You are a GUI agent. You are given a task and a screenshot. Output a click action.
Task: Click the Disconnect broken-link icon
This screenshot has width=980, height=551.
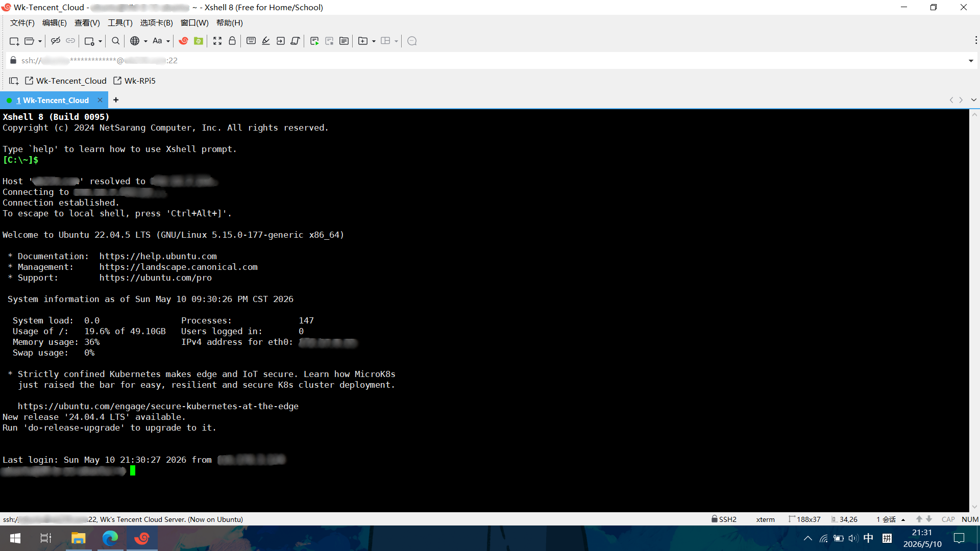[56, 41]
